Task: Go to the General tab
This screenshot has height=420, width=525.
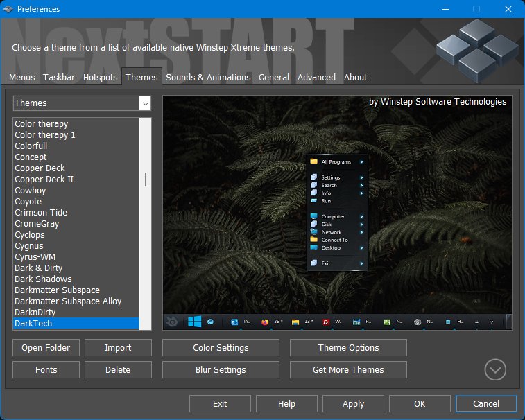Action: 273,78
